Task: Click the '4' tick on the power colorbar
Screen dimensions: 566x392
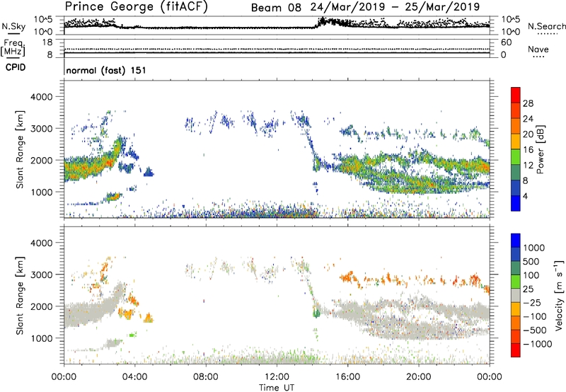Action: coord(525,196)
